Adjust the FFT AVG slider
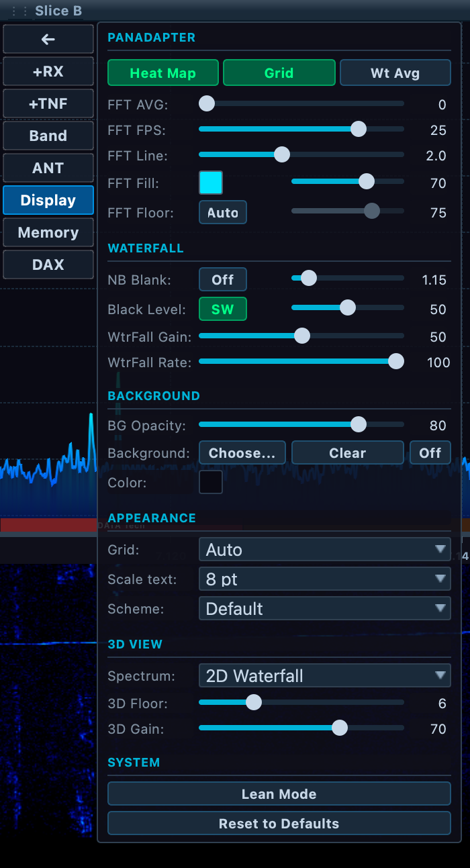This screenshot has height=868, width=470. click(x=301, y=104)
